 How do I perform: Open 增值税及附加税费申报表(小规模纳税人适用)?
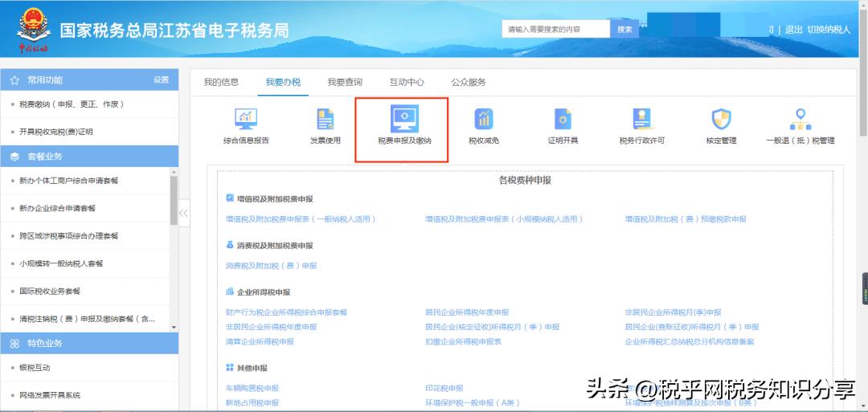pos(504,219)
